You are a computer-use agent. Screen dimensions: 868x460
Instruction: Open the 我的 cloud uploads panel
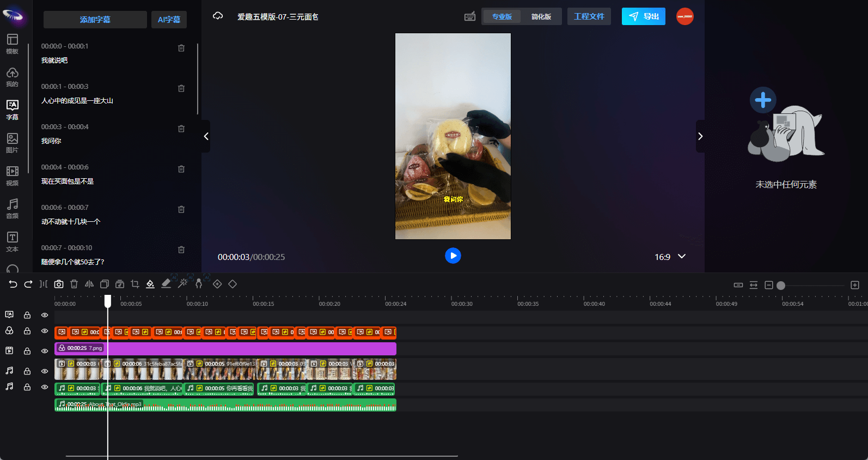pos(12,77)
